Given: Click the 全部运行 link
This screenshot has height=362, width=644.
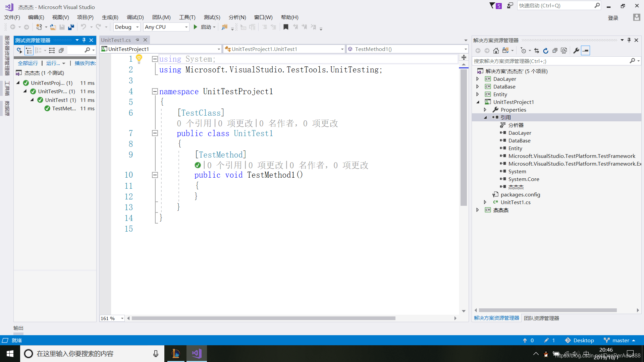Looking at the screenshot, I should click(28, 63).
